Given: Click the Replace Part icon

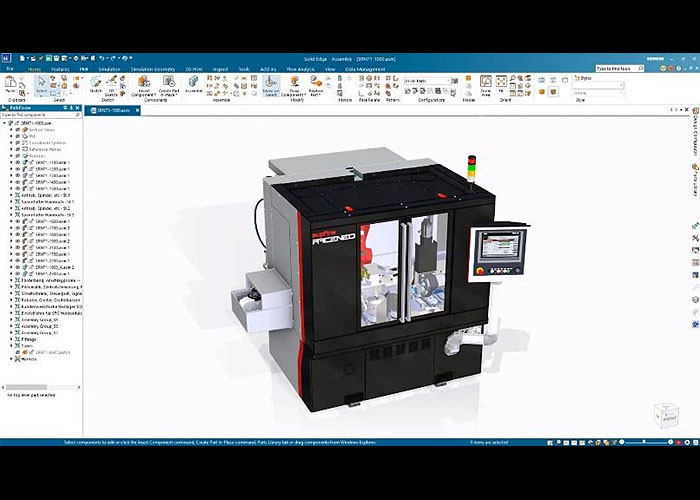Looking at the screenshot, I should (316, 82).
